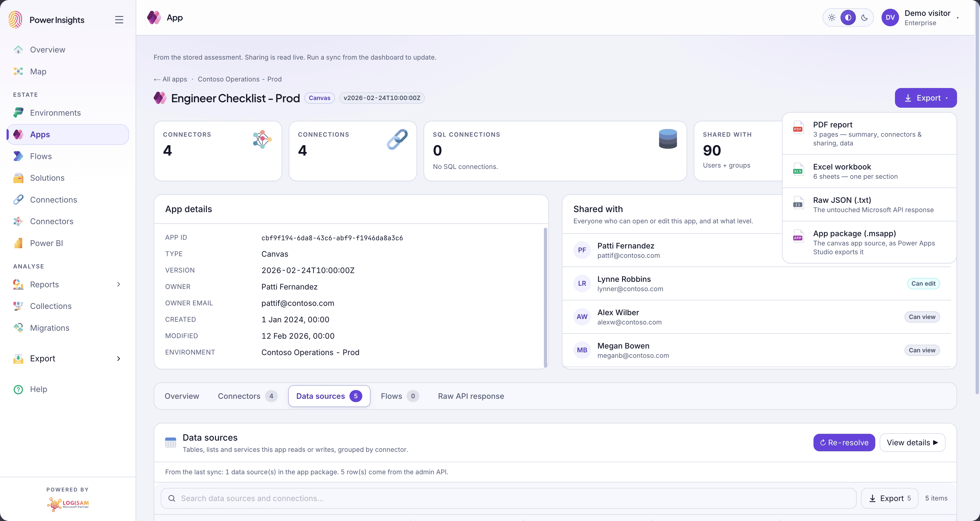Toggle the purple Export dropdown button

point(926,98)
